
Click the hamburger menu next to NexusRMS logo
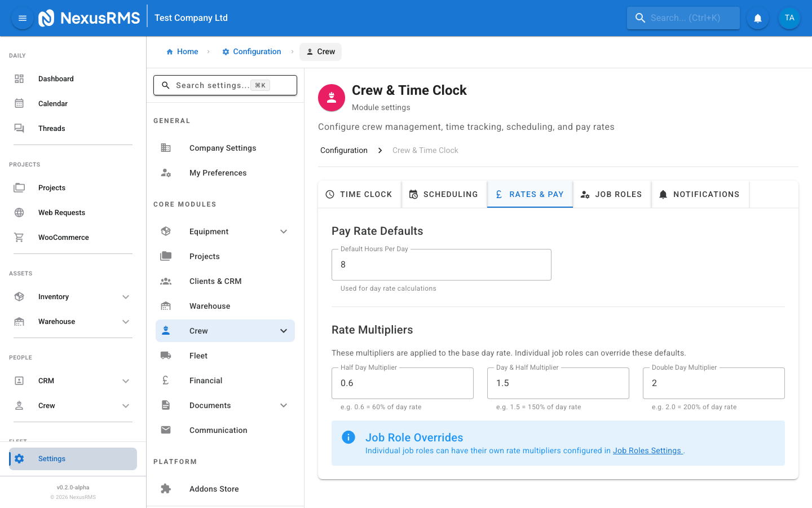(x=22, y=17)
